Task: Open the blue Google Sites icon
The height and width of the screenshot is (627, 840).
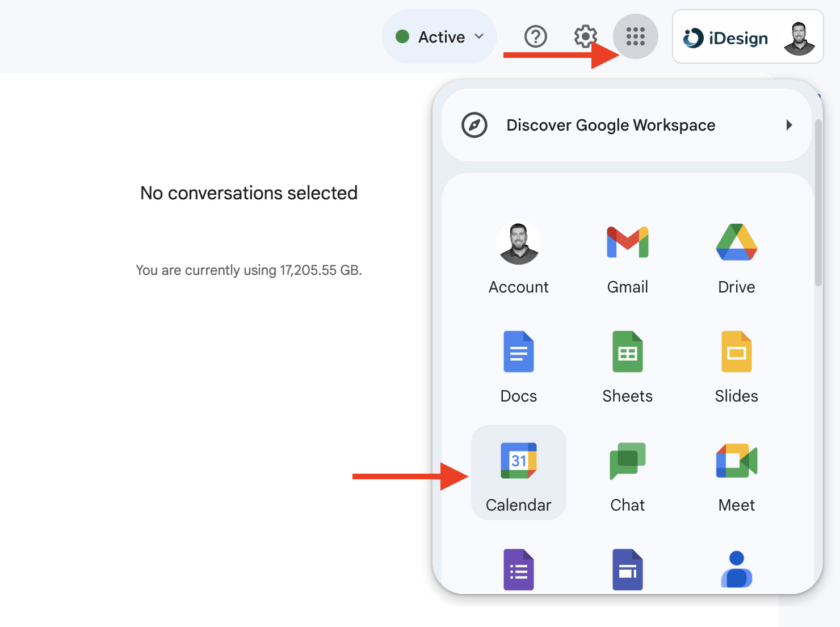Action: coord(628,570)
